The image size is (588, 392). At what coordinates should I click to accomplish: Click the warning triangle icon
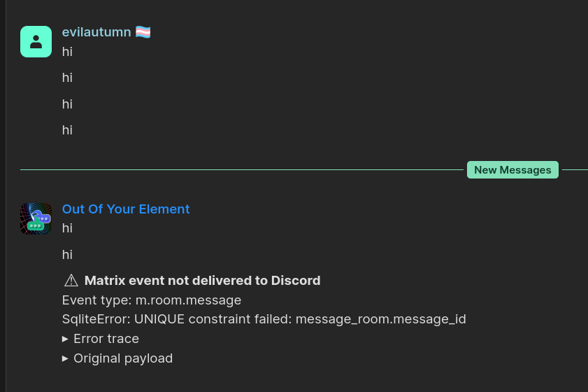71,281
